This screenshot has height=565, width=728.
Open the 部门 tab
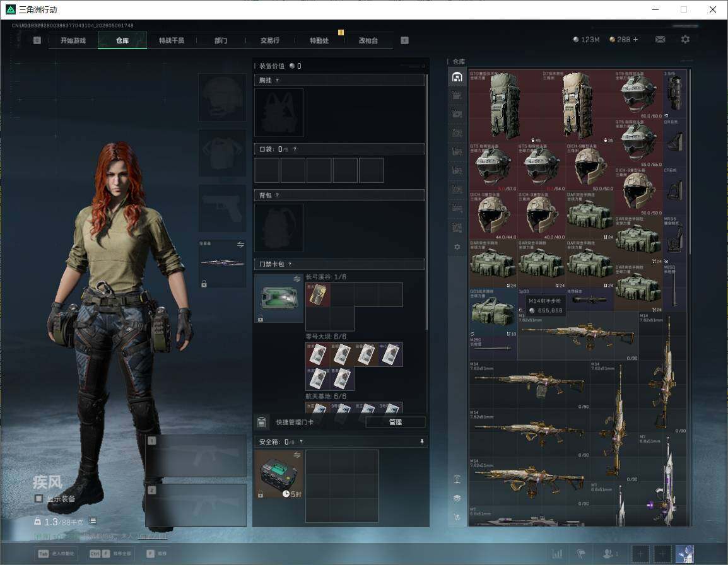[x=221, y=40]
